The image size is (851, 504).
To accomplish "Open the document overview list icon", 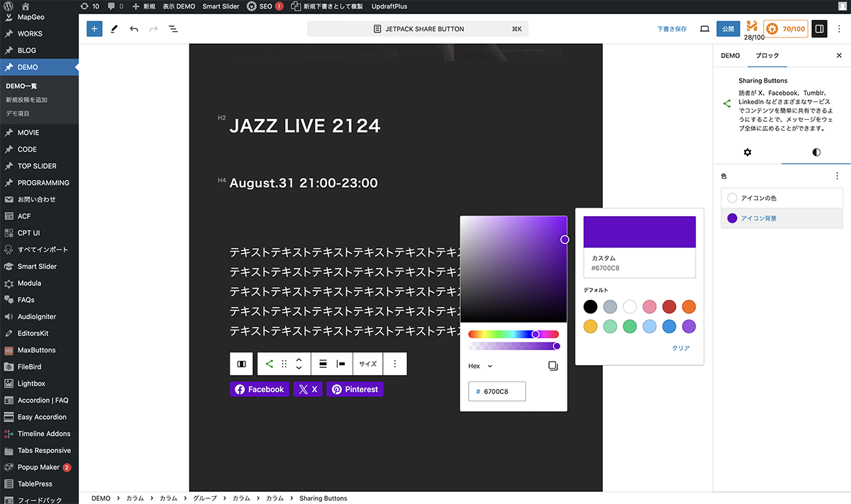I will tap(173, 29).
